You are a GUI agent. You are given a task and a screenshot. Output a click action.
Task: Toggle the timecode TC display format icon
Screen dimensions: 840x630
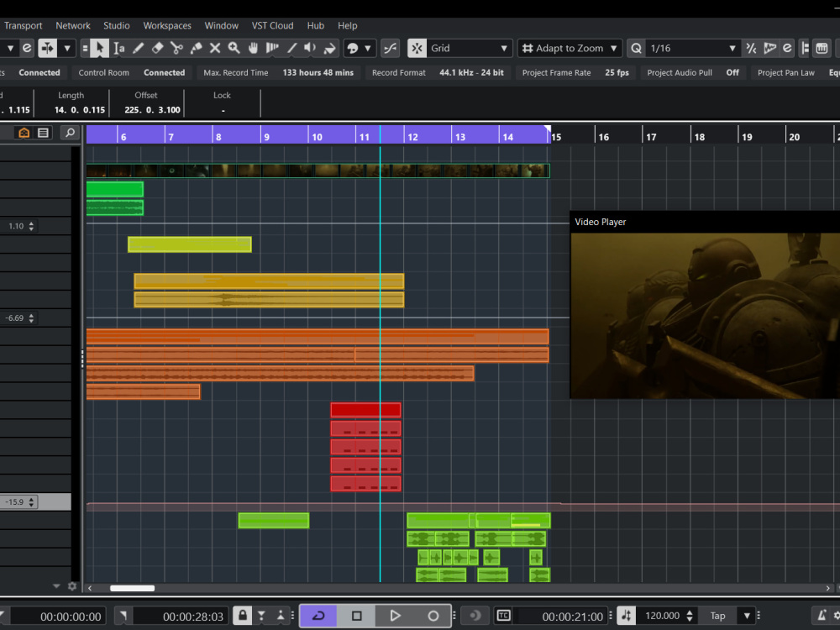tap(503, 616)
